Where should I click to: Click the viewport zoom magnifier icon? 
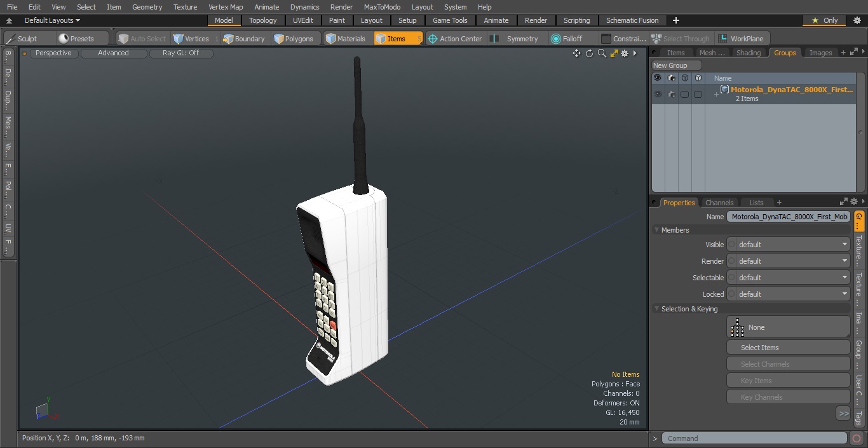click(602, 53)
